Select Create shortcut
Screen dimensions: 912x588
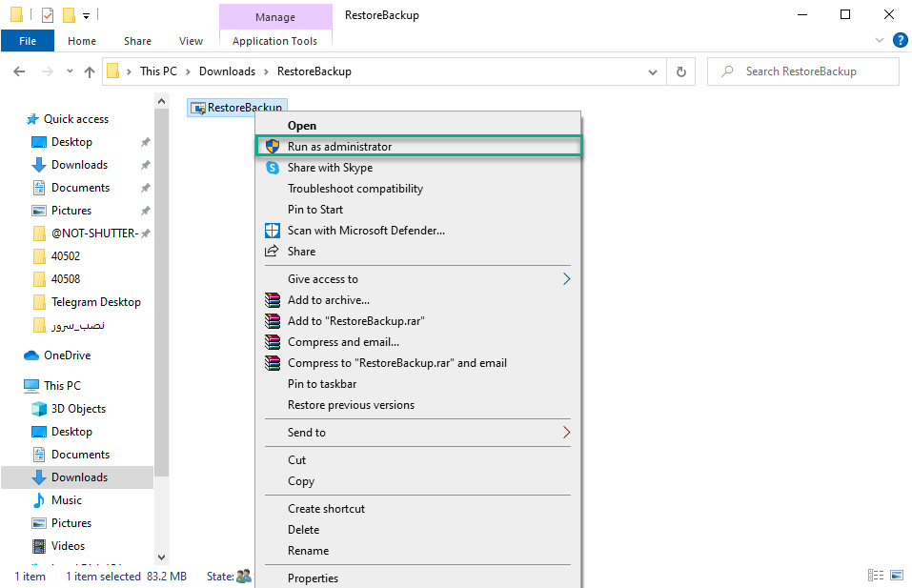coord(418,509)
